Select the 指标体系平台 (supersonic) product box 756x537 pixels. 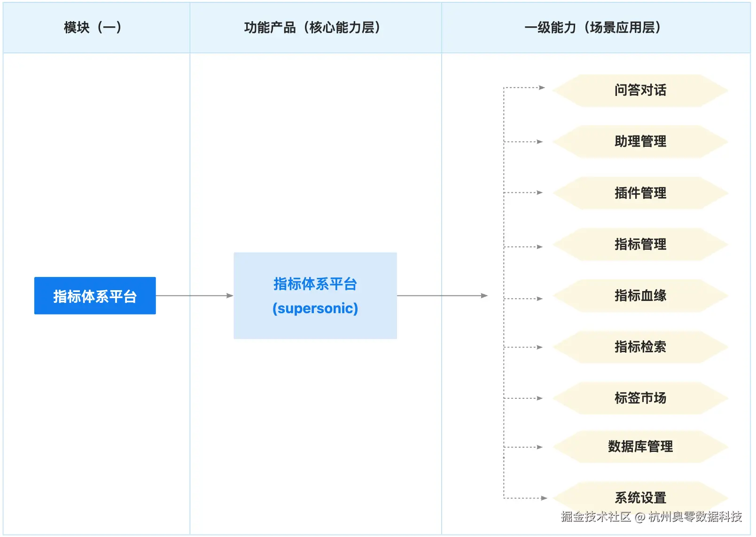(x=315, y=295)
